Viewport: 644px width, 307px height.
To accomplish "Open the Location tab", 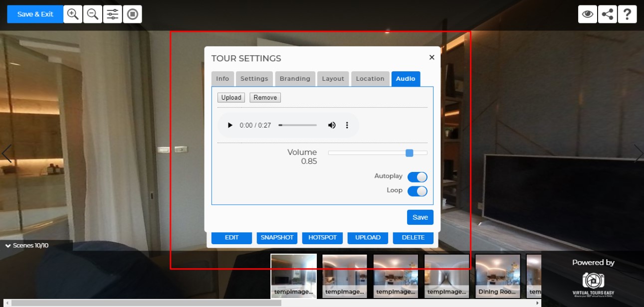I will coord(370,78).
